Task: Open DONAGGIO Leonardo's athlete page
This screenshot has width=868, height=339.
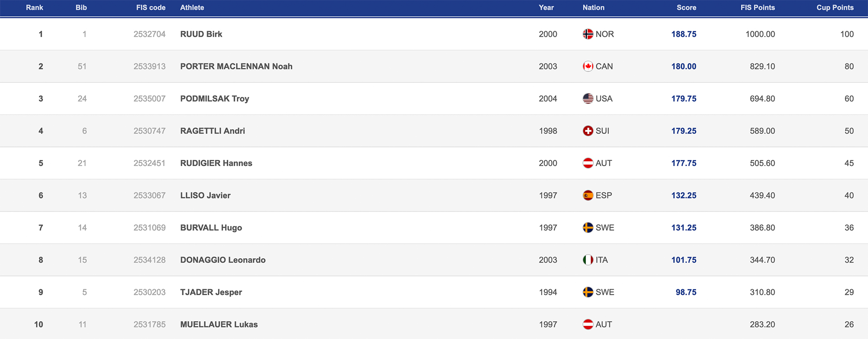Action: (x=223, y=260)
